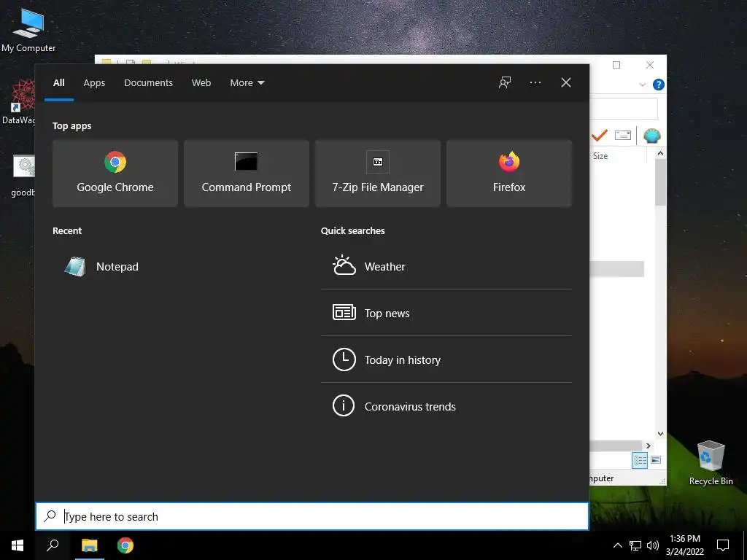Open the notification center icon
This screenshot has width=747, height=560.
[723, 545]
